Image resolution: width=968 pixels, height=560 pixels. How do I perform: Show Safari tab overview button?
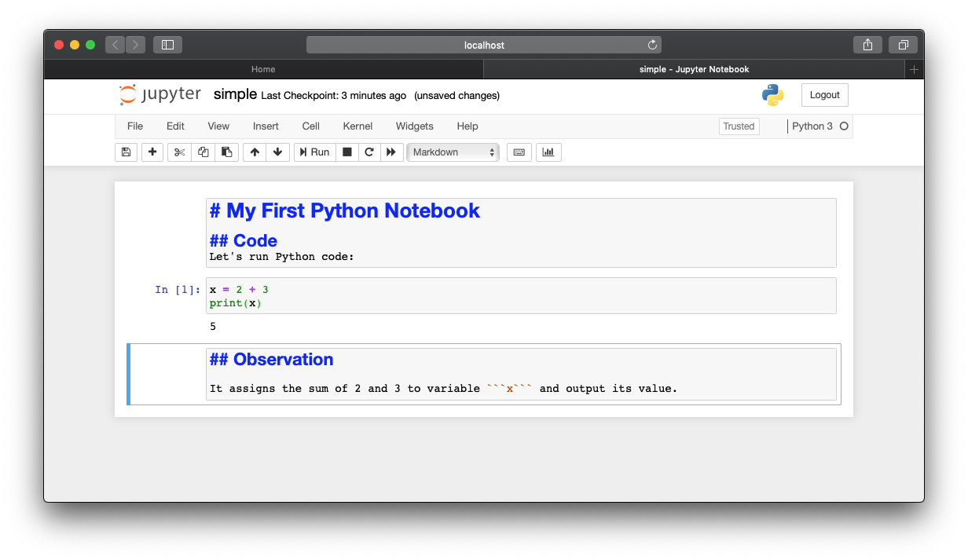pyautogui.click(x=904, y=45)
